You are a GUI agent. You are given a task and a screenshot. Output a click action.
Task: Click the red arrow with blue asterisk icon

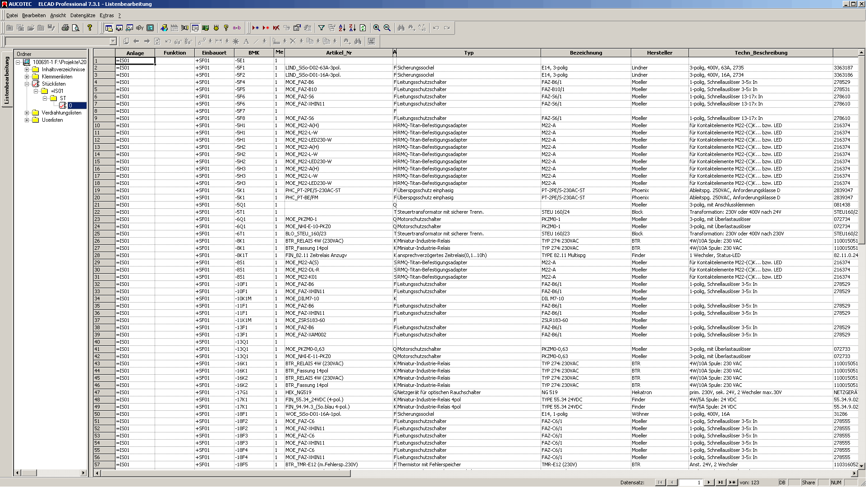[256, 28]
